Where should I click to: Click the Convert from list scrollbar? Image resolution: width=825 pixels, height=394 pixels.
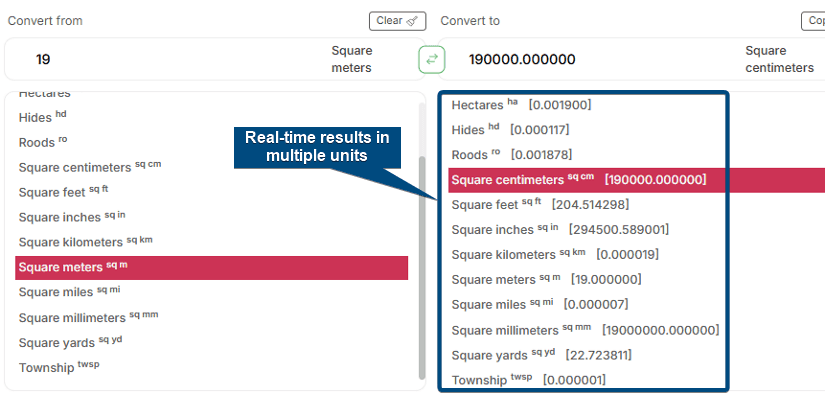421,268
